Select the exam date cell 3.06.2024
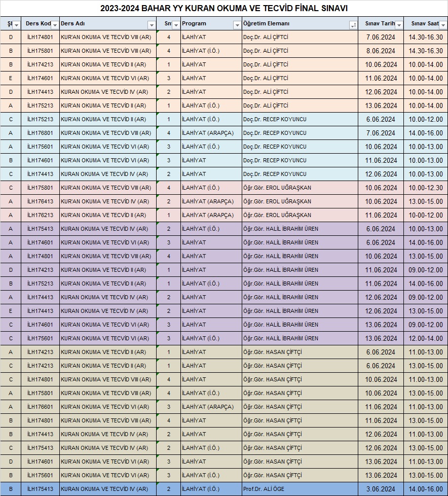Screen dimensions: 448x496 [381, 489]
